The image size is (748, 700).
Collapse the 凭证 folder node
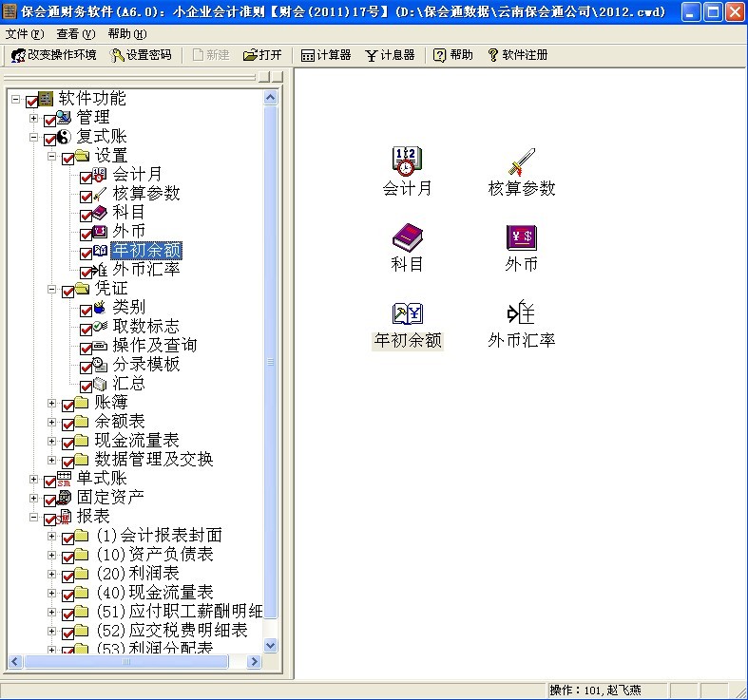[x=52, y=289]
